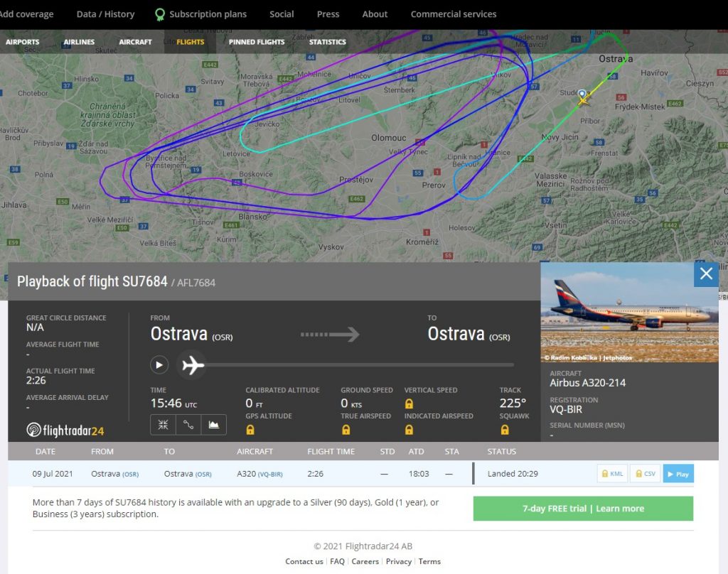Screen dimensions: 728x574
Task: Open the STATISTICS tab
Action: tap(328, 42)
